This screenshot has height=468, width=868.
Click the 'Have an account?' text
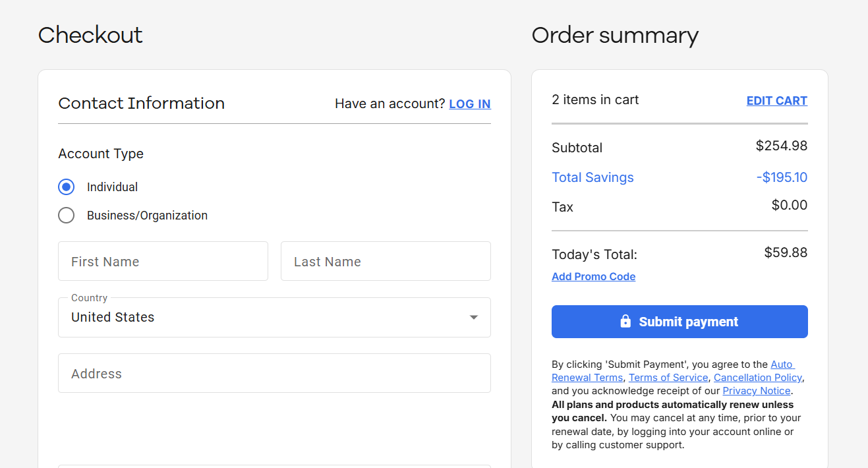coord(390,103)
